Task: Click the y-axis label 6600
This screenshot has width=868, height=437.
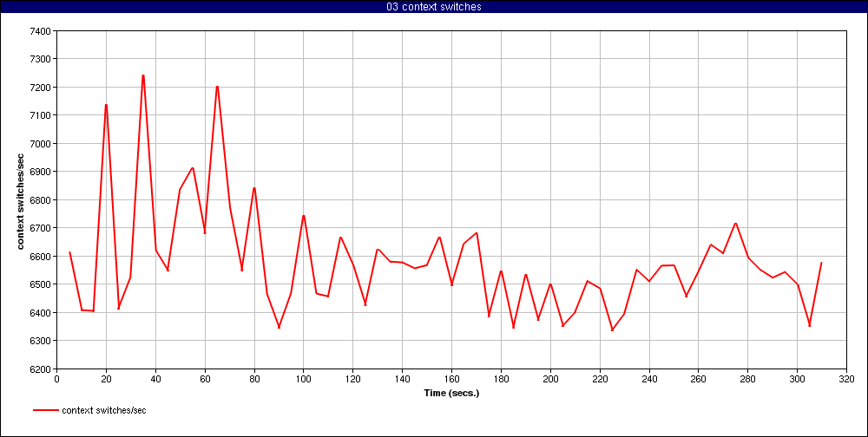Action: 42,257
